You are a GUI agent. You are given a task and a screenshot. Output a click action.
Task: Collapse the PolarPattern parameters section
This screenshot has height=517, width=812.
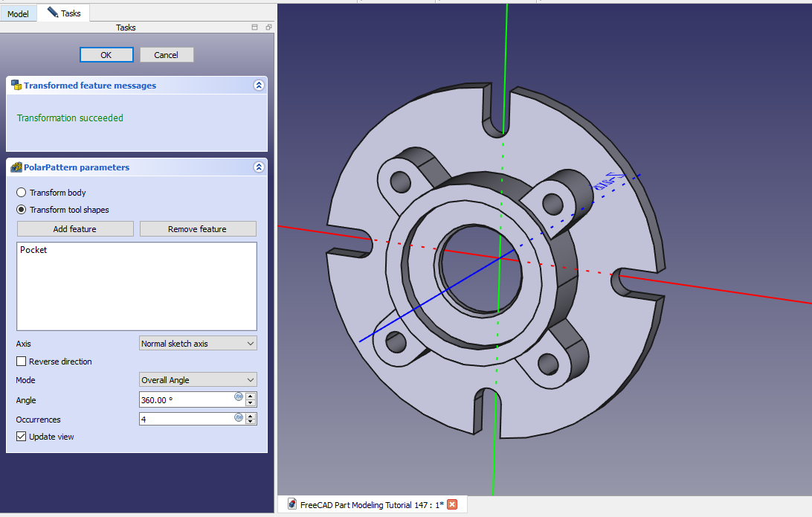[259, 167]
